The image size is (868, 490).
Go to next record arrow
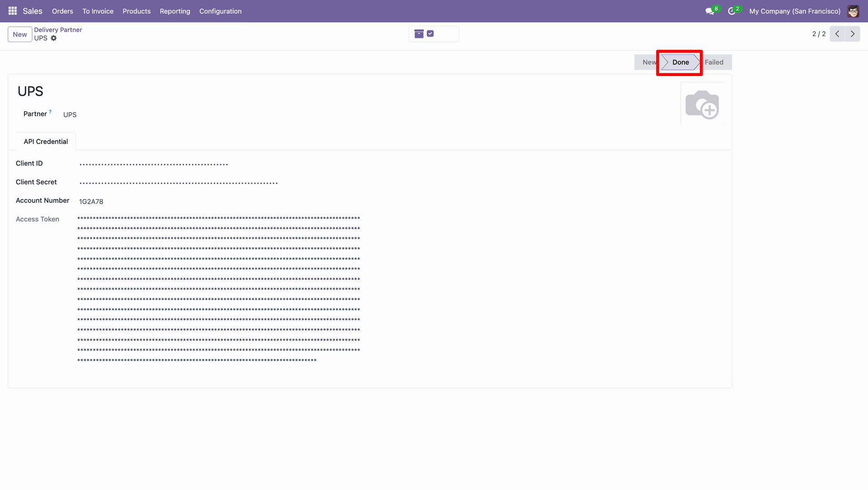(853, 34)
